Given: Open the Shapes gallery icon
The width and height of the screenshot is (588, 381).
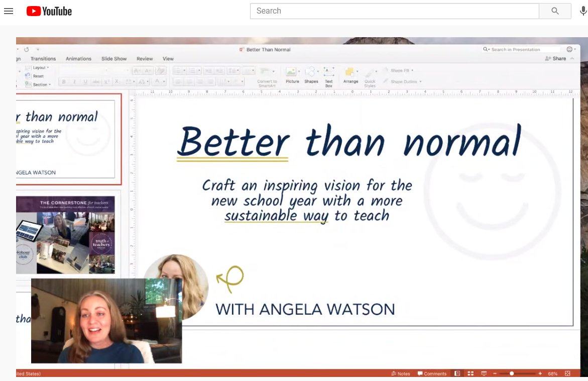Looking at the screenshot, I should point(311,75).
